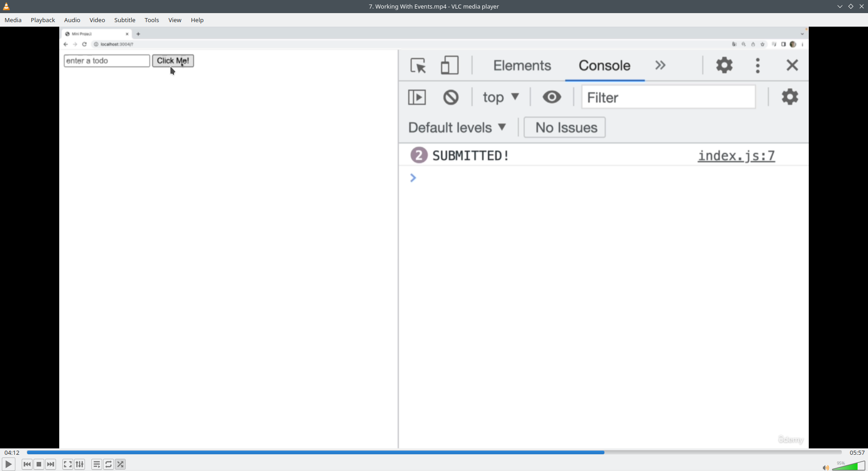The height and width of the screenshot is (471, 868).
Task: Show the console sidebar
Action: tap(417, 97)
